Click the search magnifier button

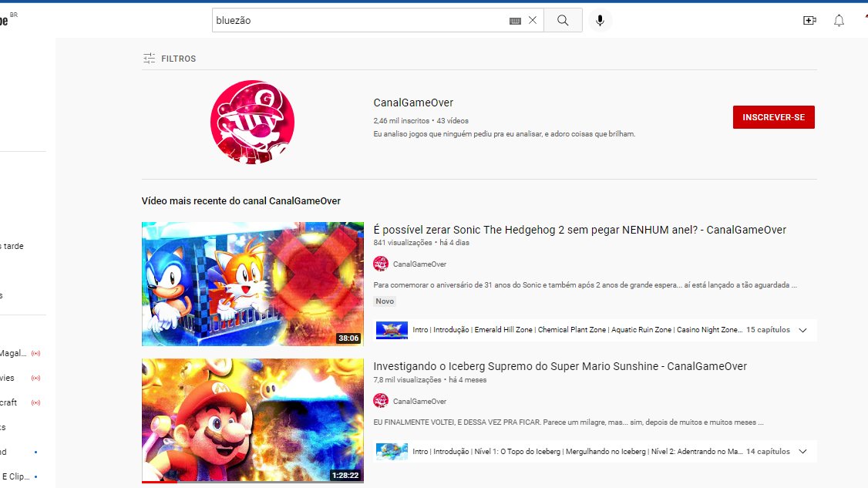(563, 21)
